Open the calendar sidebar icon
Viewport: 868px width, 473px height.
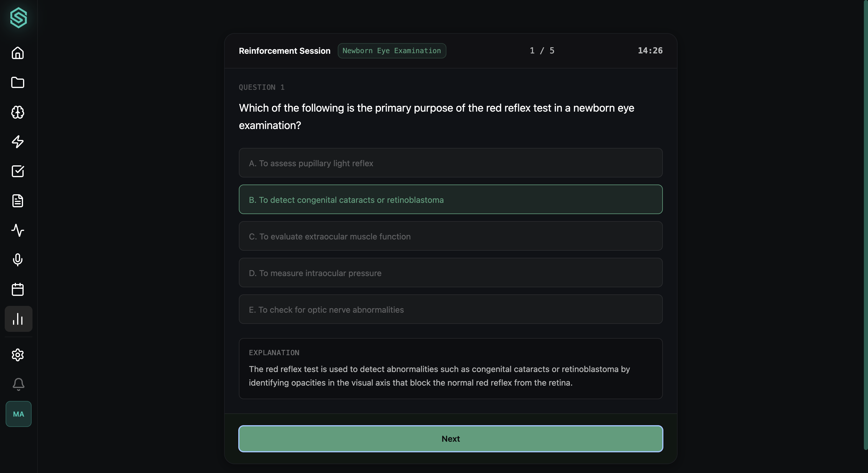click(x=18, y=289)
